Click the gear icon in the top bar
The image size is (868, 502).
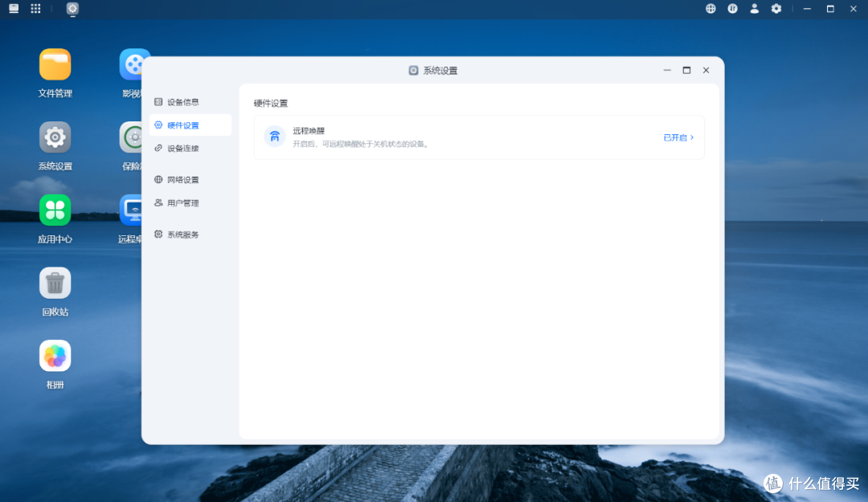point(776,8)
